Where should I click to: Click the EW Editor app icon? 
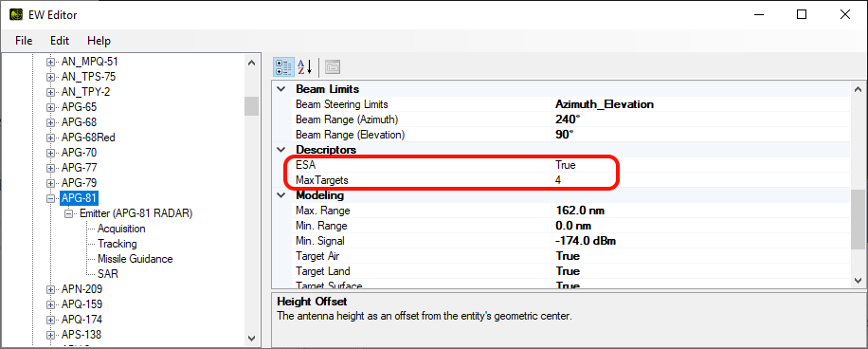pos(16,15)
